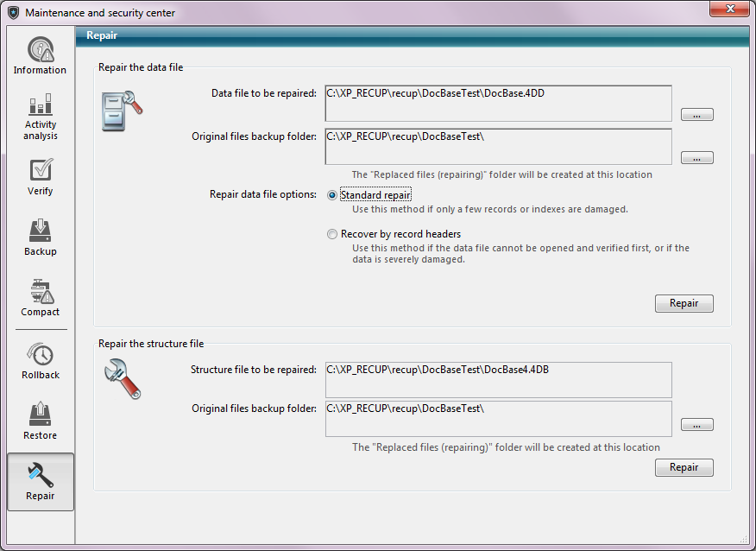Viewport: 756px width, 551px height.
Task: Switch to the Compact page
Action: point(41,298)
